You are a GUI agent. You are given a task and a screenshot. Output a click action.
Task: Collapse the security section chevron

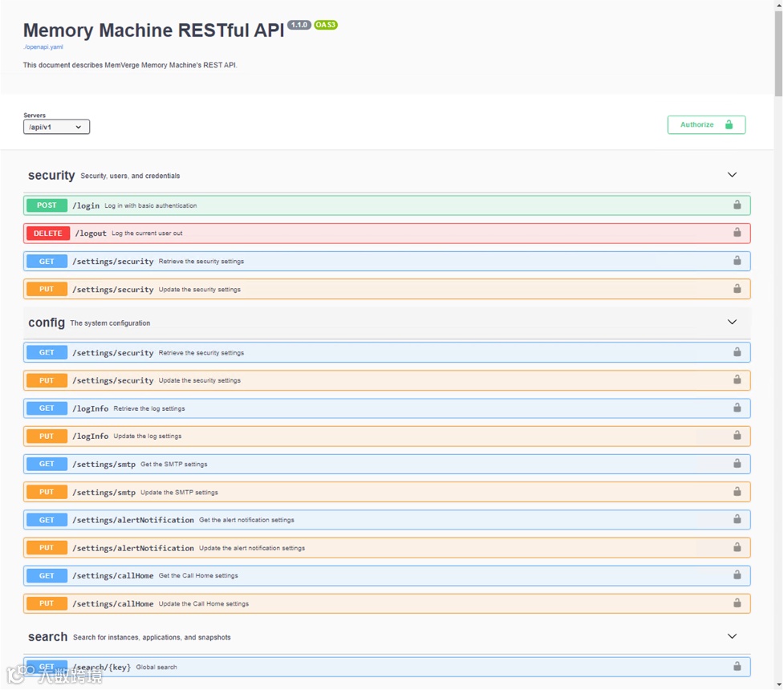click(732, 174)
